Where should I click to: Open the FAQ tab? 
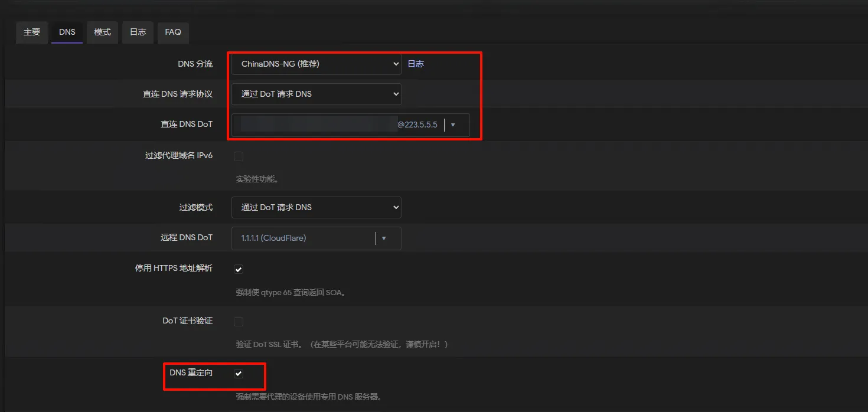click(172, 32)
